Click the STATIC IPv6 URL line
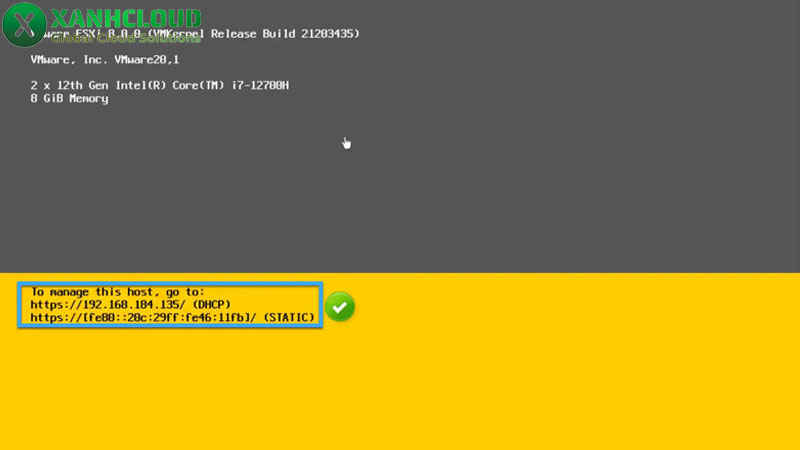The width and height of the screenshot is (800, 450). point(172,317)
